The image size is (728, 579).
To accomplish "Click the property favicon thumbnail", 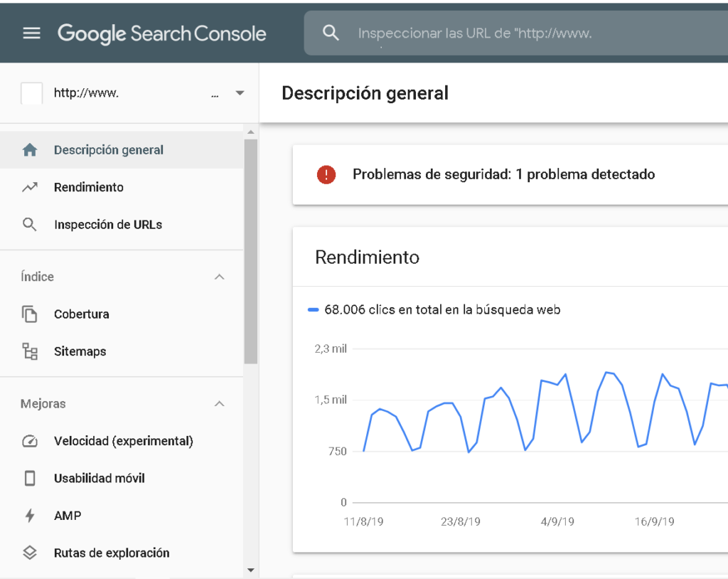I will point(31,93).
